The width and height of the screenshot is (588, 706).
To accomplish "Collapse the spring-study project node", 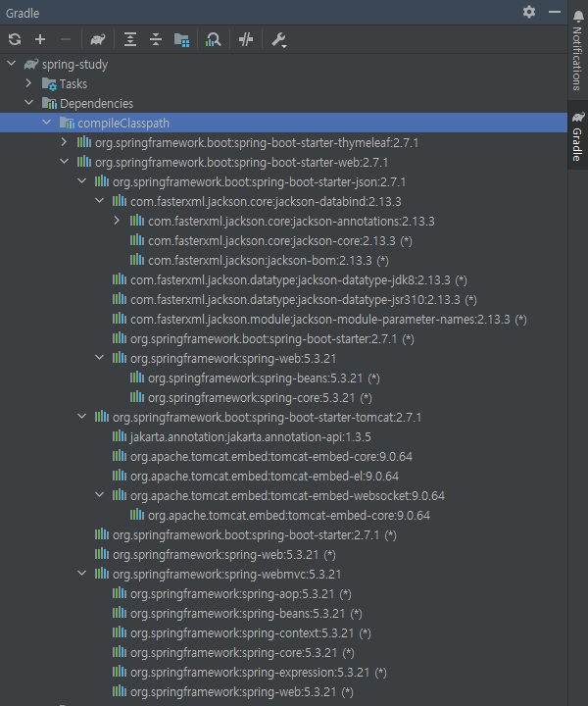I will tap(12, 64).
